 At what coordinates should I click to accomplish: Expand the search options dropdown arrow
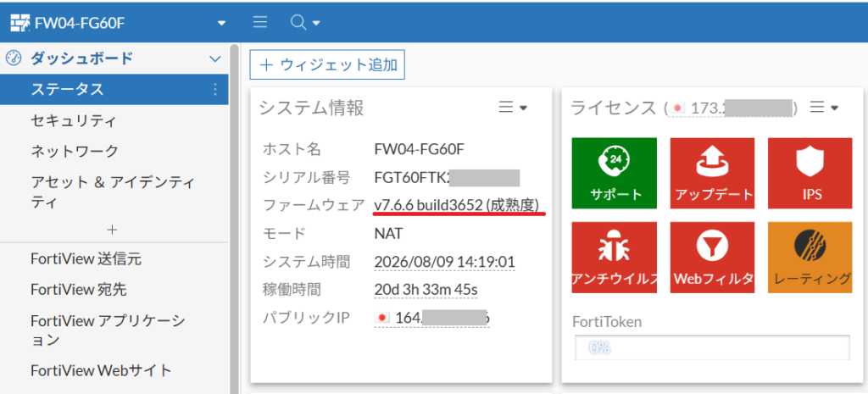tap(317, 23)
